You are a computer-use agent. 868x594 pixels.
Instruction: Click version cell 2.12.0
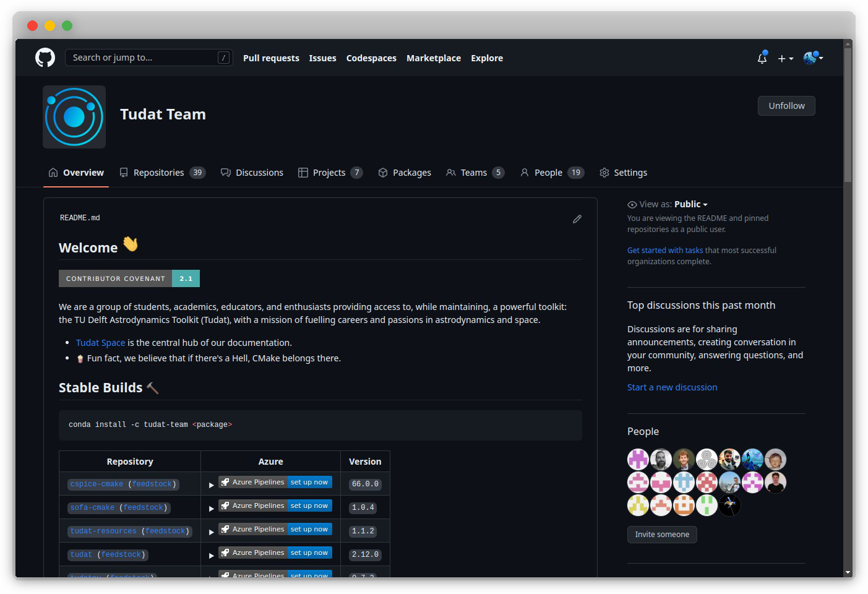[x=365, y=555]
